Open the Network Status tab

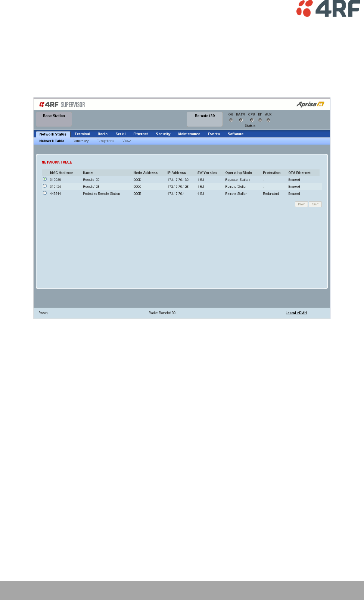click(x=53, y=134)
